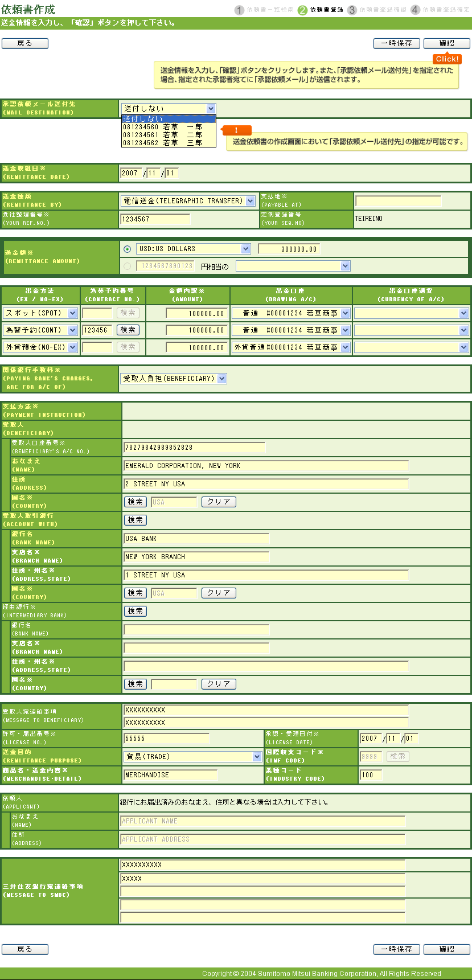Click the YOUR REF. NO. field 1234567
This screenshot has height=980, width=472.
click(155, 219)
